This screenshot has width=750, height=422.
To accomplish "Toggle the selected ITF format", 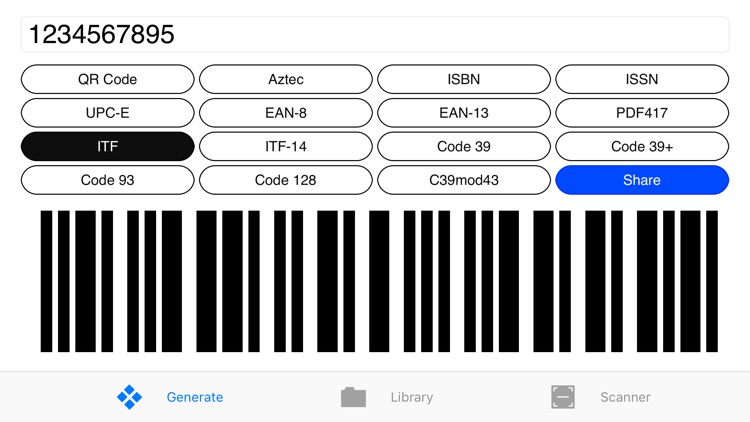I will point(108,146).
